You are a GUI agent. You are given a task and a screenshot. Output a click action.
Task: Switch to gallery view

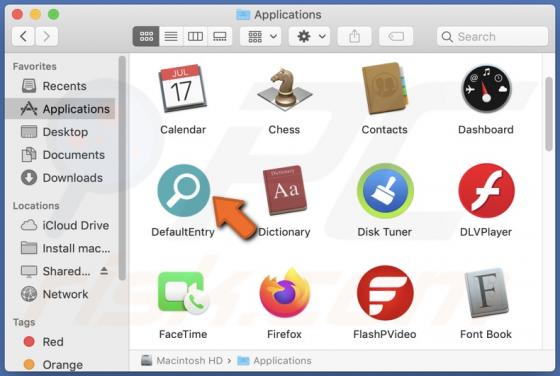(x=220, y=36)
